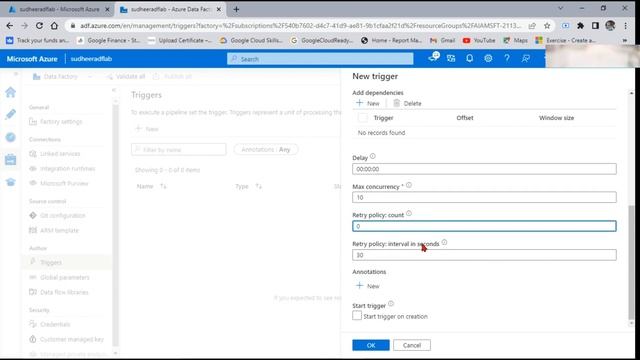This screenshot has width=640, height=360.
Task: Open the Azure help question mark
Action: 507,58
